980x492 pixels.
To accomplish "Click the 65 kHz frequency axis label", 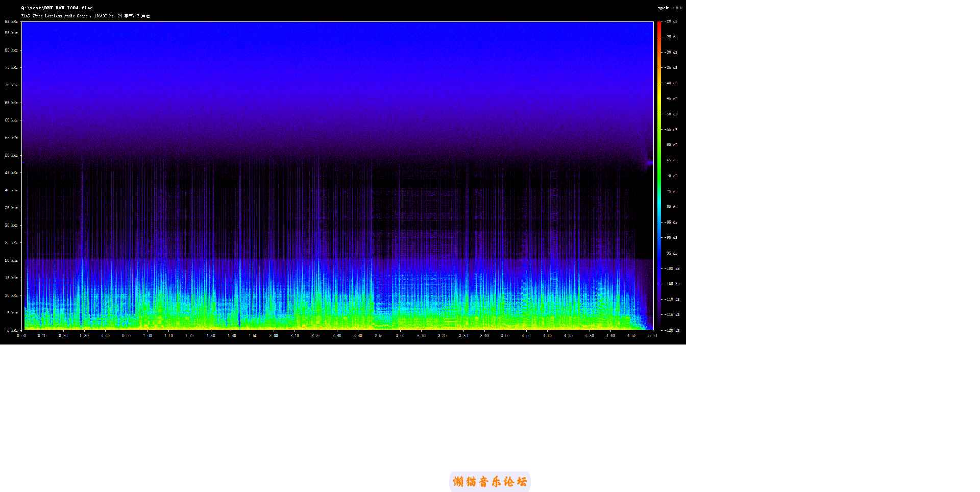I will (11, 103).
